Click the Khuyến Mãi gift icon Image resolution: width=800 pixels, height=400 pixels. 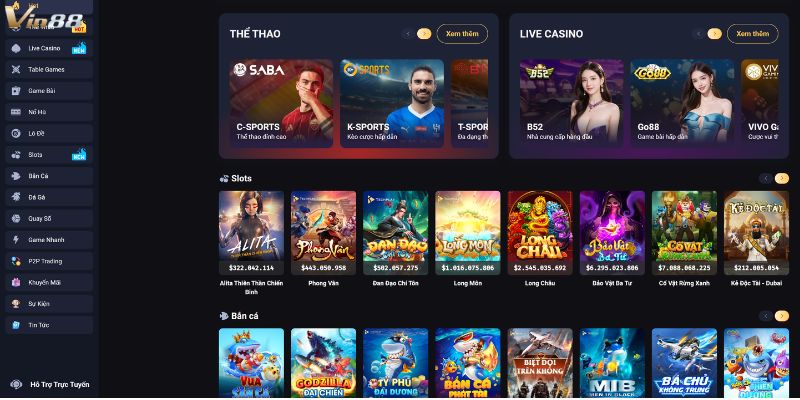pyautogui.click(x=16, y=282)
